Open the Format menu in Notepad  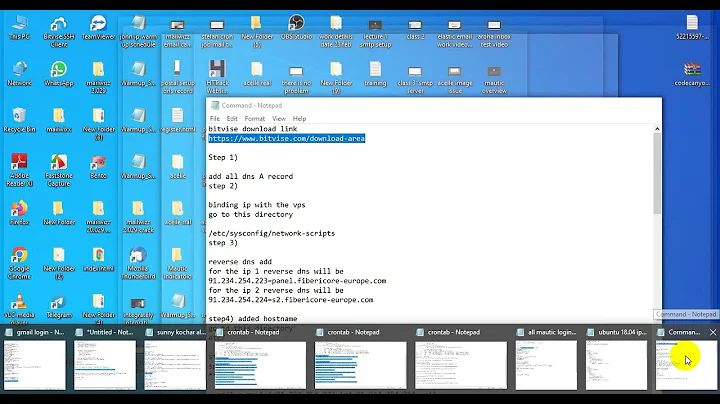(254, 118)
